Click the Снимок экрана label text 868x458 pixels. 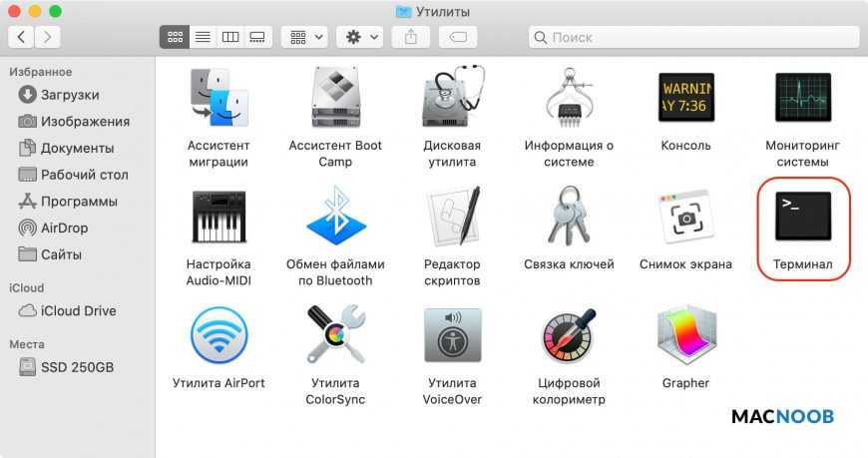pos(685,264)
